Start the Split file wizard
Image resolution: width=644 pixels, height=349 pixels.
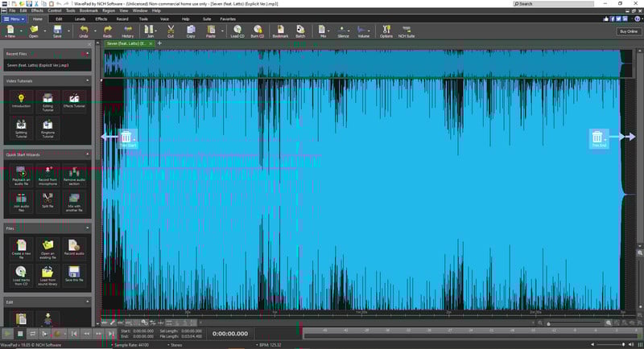(47, 201)
